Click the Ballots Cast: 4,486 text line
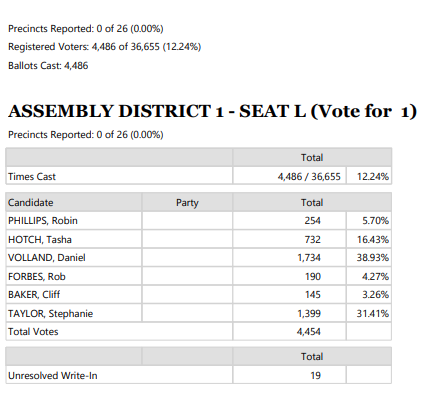The height and width of the screenshot is (413, 434). pyautogui.click(x=48, y=66)
